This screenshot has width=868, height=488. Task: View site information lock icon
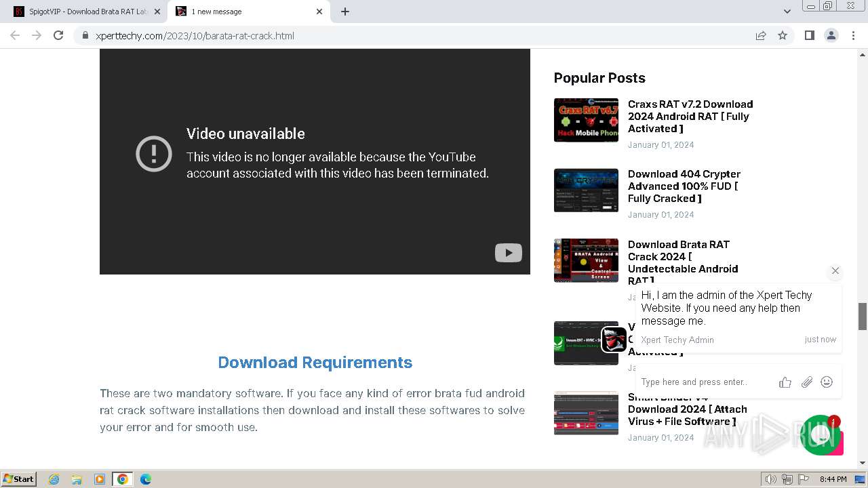[x=85, y=36]
